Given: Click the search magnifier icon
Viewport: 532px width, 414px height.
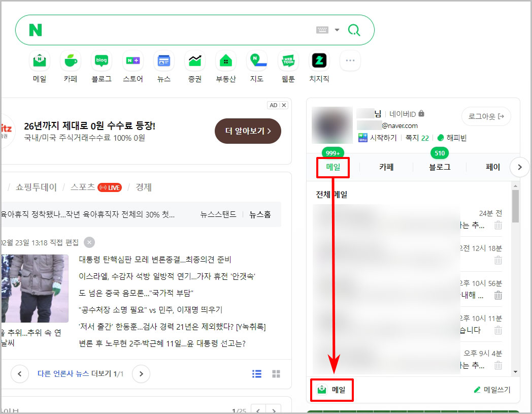Looking at the screenshot, I should click(x=354, y=30).
